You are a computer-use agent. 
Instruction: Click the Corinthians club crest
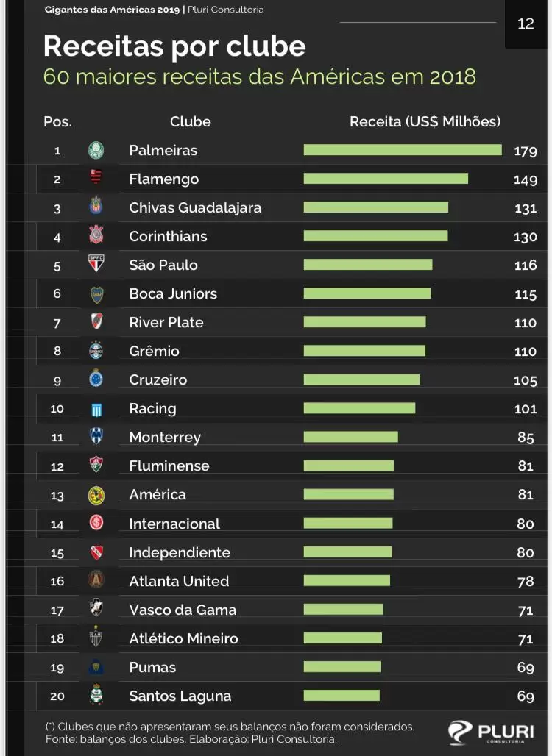click(x=96, y=236)
